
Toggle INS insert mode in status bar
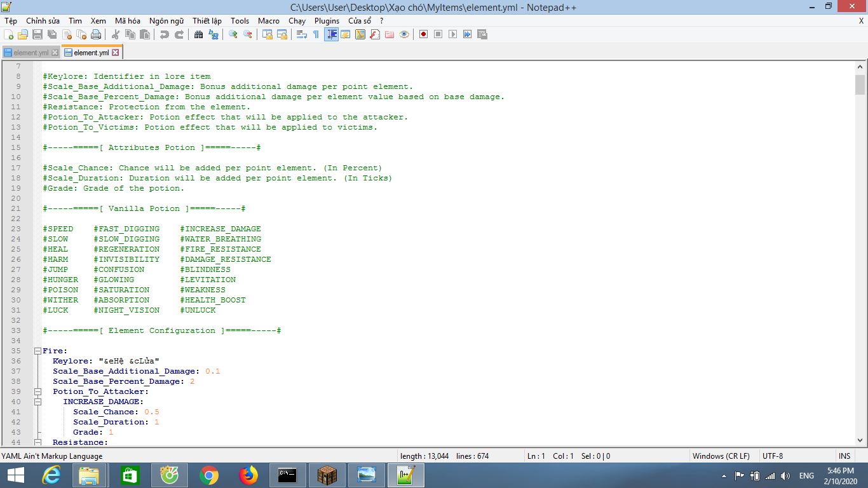(844, 456)
